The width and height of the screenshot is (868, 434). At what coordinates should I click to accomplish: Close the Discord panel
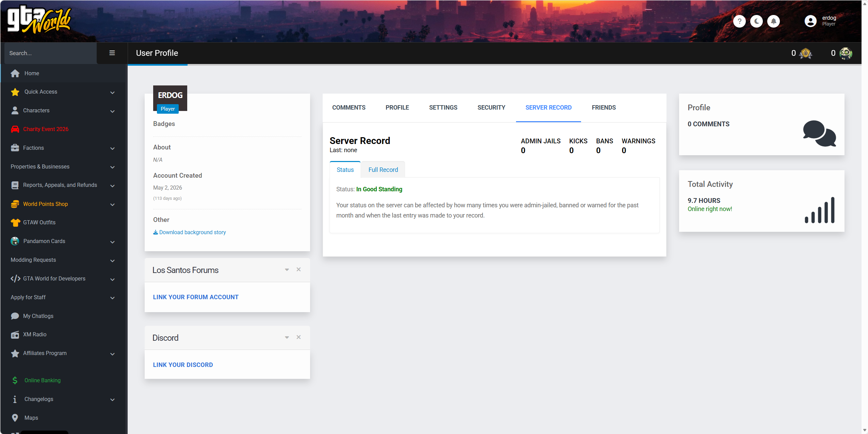click(299, 337)
